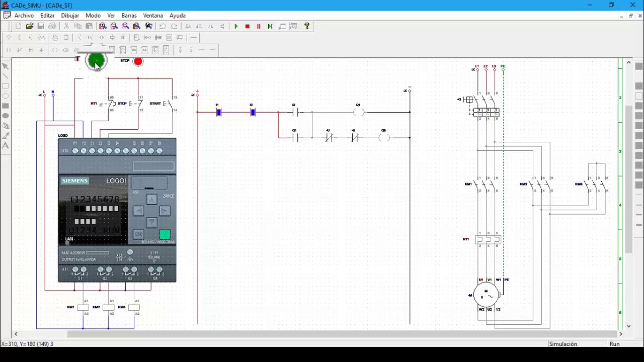Image resolution: width=644 pixels, height=362 pixels.
Task: Step the simulation forward
Action: tap(270, 26)
